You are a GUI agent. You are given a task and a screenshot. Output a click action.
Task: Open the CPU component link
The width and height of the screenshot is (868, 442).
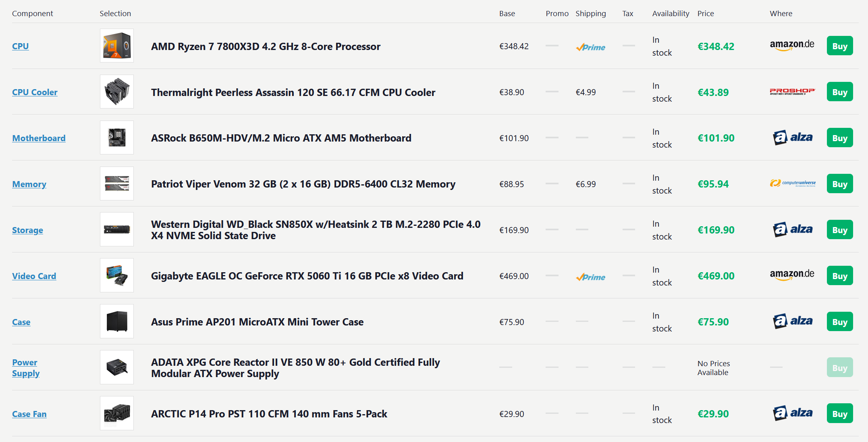[x=20, y=46]
